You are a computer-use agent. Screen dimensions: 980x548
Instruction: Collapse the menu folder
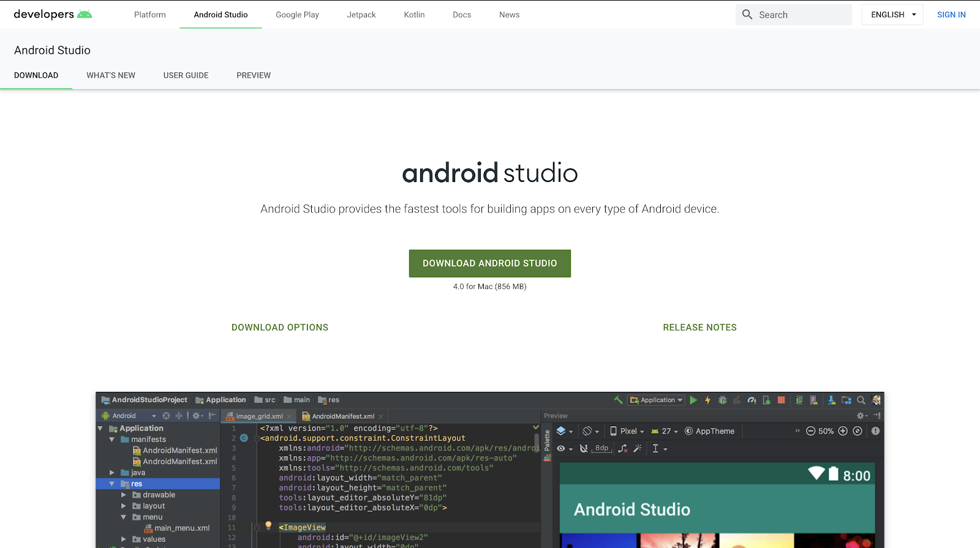point(124,517)
